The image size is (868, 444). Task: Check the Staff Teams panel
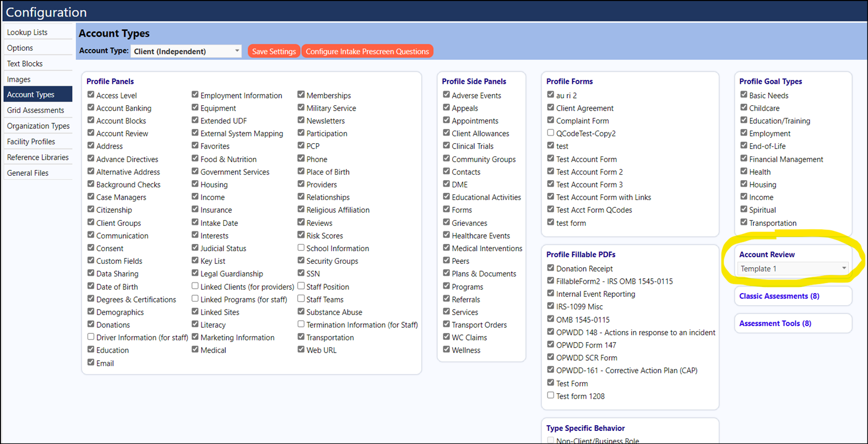coord(301,299)
